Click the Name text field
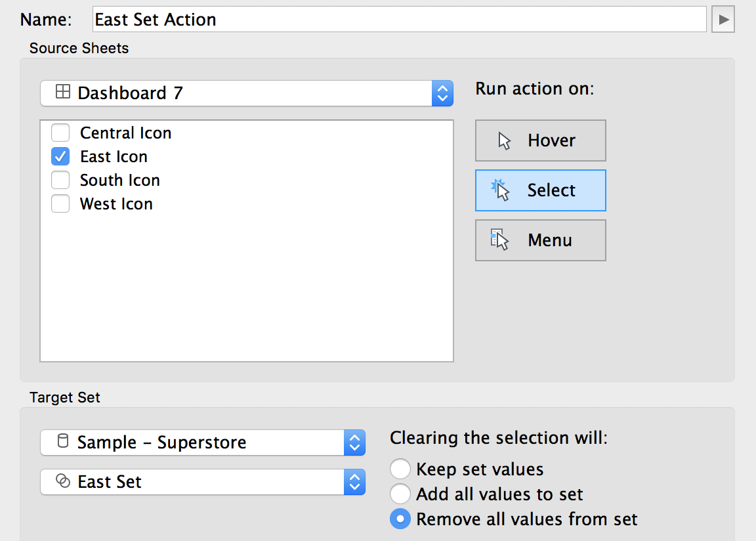 [400, 19]
